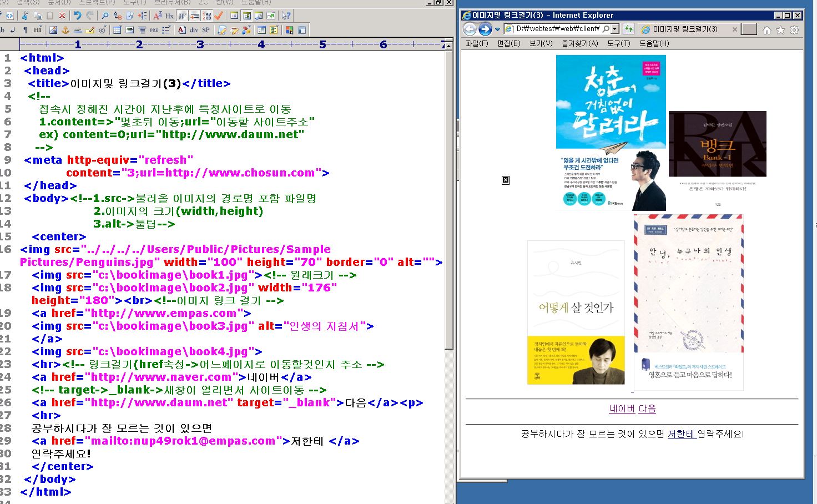Viewport: 817px width, 504px height.
Task: Open the 파일(F) menu in Internet Explorer
Action: click(477, 43)
